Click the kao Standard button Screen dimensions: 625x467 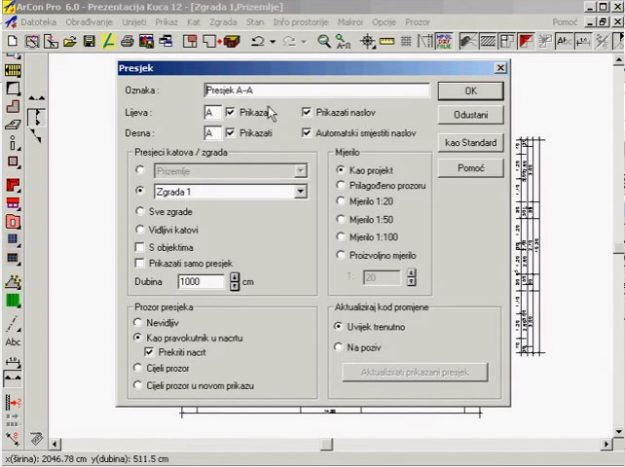tap(471, 143)
